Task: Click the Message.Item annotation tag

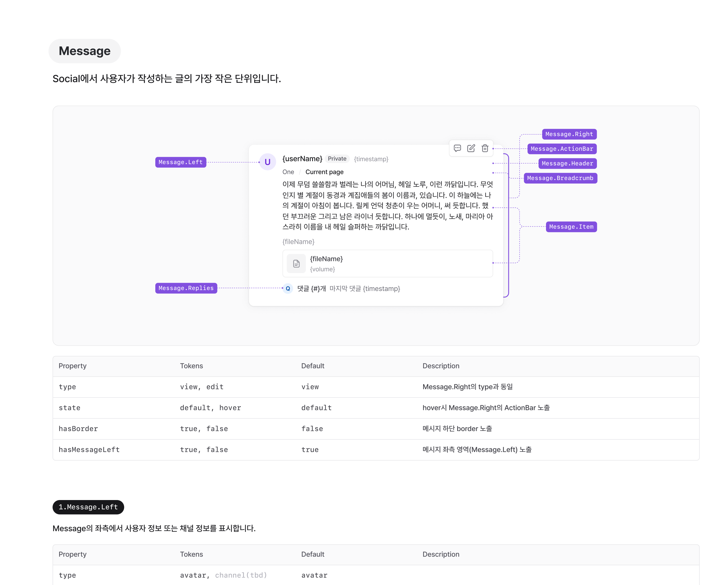Action: pyautogui.click(x=571, y=227)
